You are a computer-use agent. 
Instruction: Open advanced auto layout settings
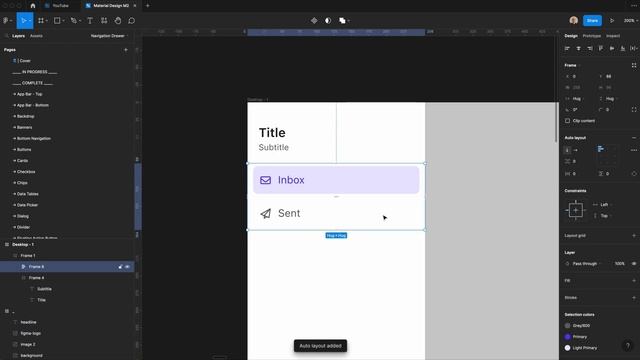(x=634, y=150)
